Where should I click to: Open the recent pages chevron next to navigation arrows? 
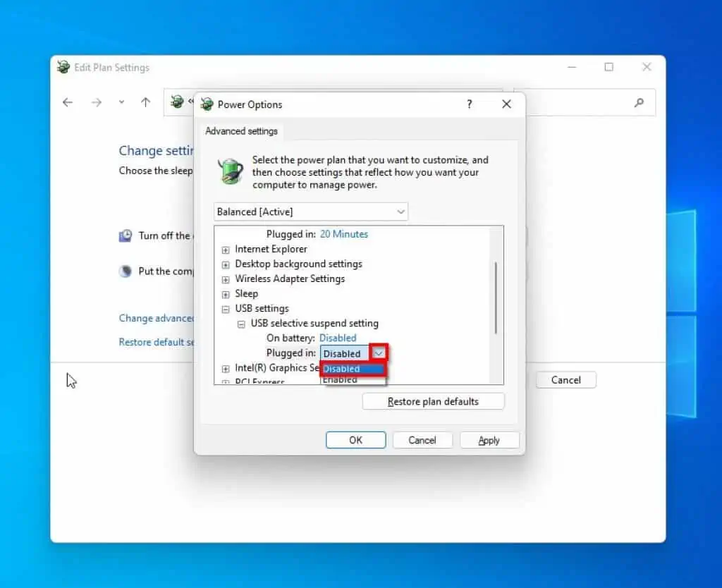(x=121, y=102)
